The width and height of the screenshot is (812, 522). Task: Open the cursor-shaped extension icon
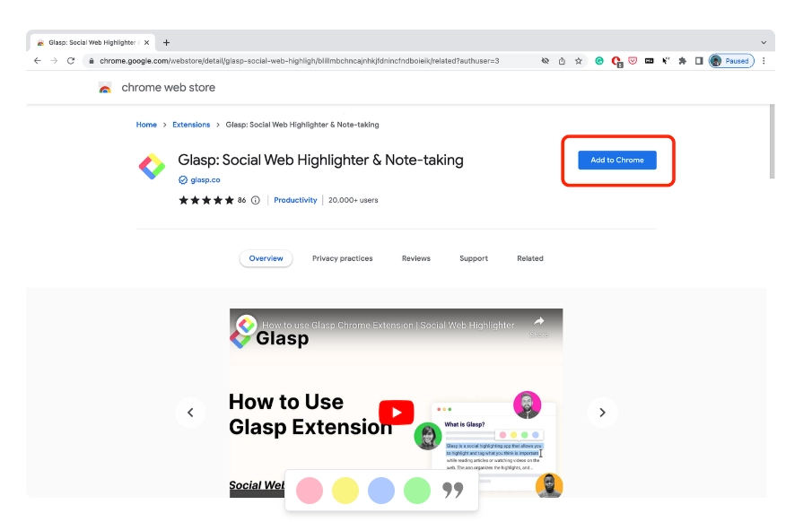coord(666,61)
